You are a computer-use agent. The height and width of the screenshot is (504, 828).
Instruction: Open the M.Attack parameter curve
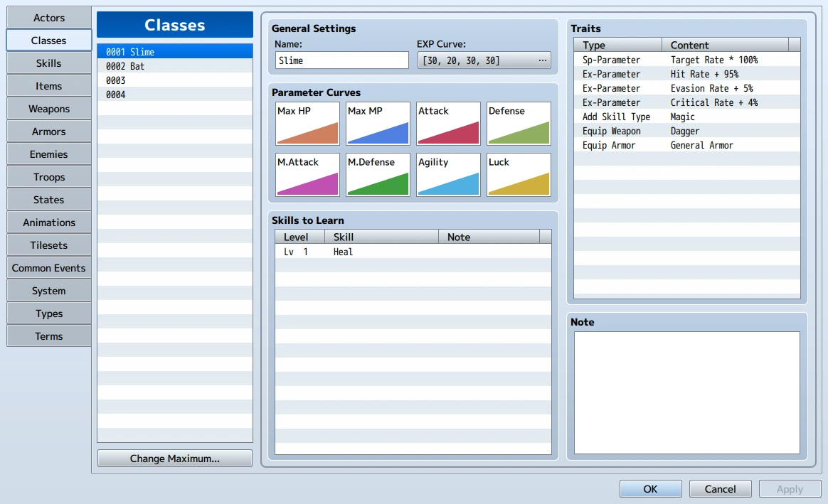click(307, 175)
